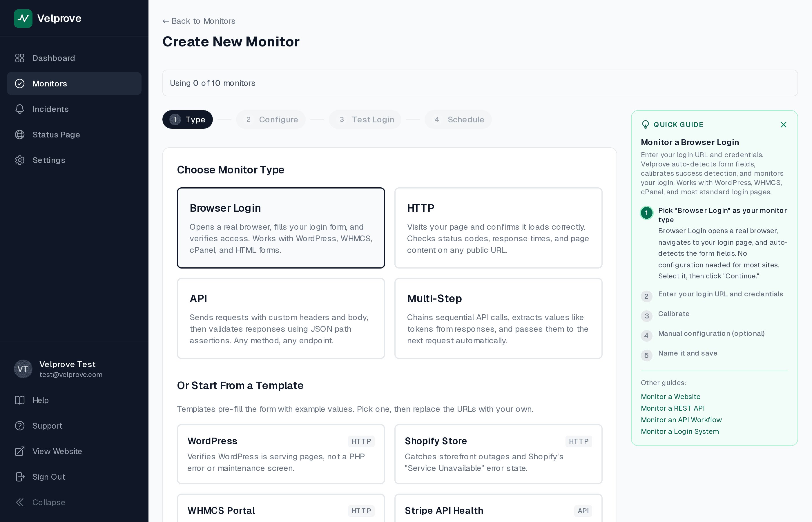This screenshot has height=522, width=812.
Task: Click the Velprove Test account name
Action: [68, 364]
